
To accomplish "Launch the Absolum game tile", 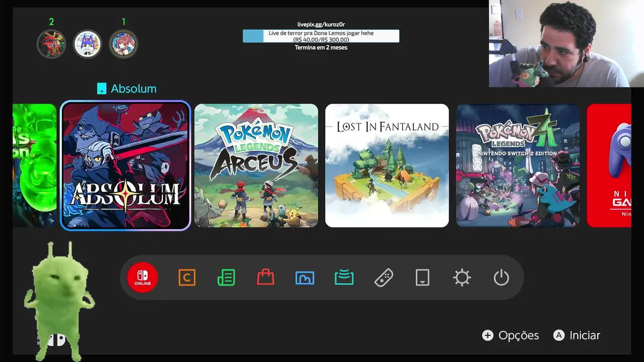I will point(125,165).
